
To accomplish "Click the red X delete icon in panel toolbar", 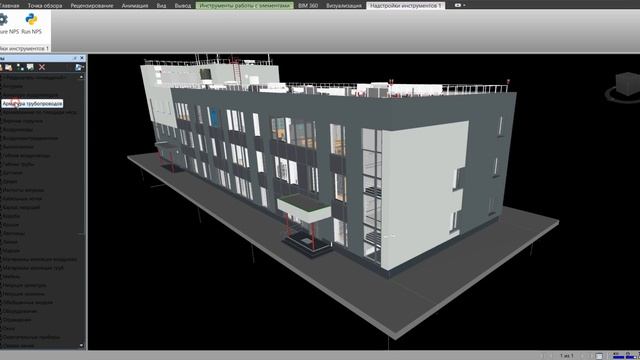I will (42, 67).
